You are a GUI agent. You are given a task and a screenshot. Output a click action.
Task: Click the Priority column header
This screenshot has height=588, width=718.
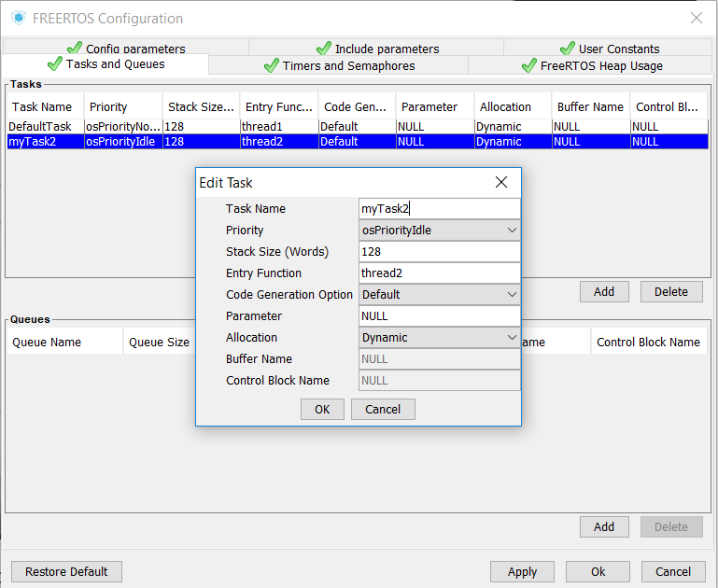[123, 106]
